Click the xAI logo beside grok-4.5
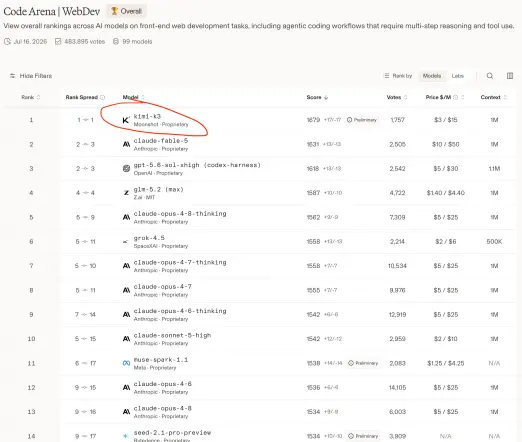 tap(126, 242)
